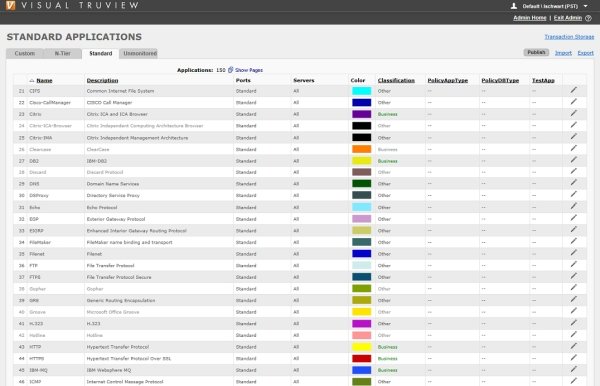Click the red color swatch for HTTPS

coord(361,358)
